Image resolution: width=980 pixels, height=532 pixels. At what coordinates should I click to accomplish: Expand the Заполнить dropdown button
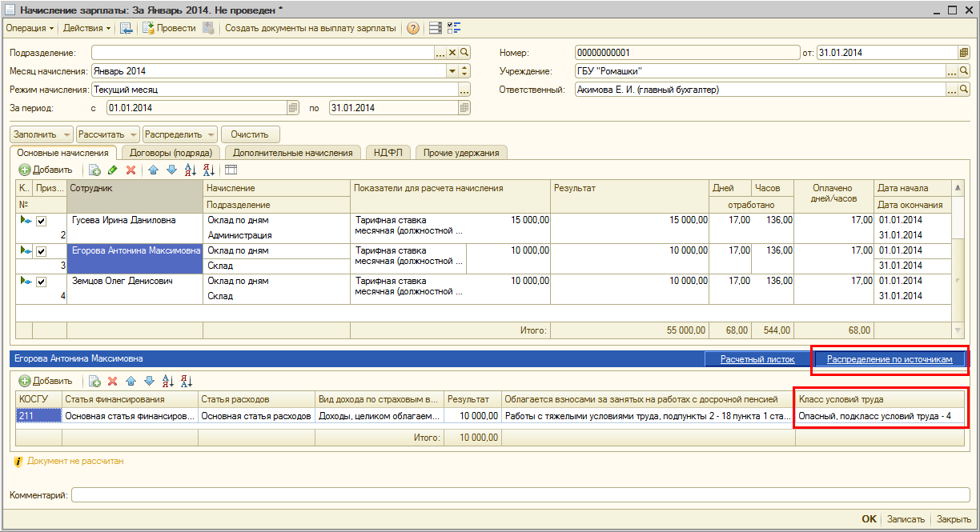66,134
